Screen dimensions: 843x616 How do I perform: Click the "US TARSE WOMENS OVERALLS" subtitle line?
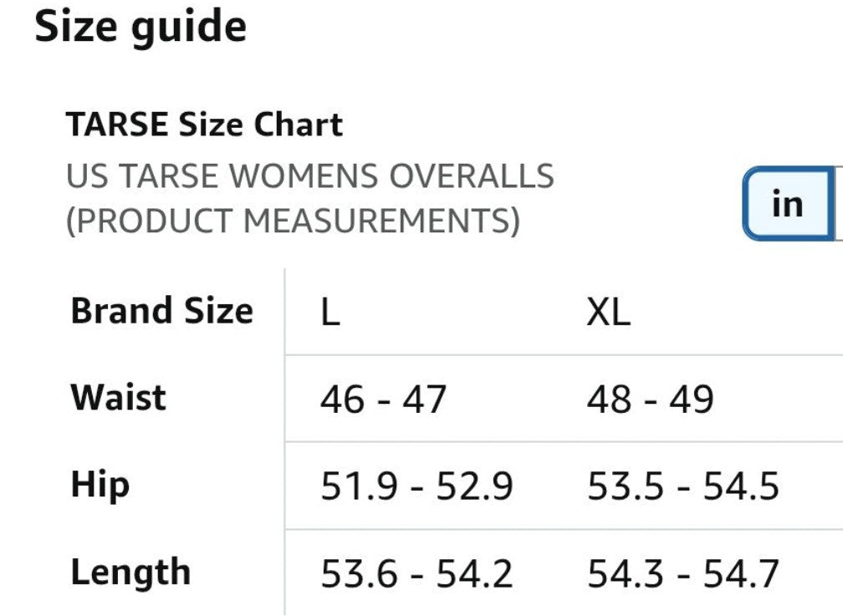[x=309, y=176]
